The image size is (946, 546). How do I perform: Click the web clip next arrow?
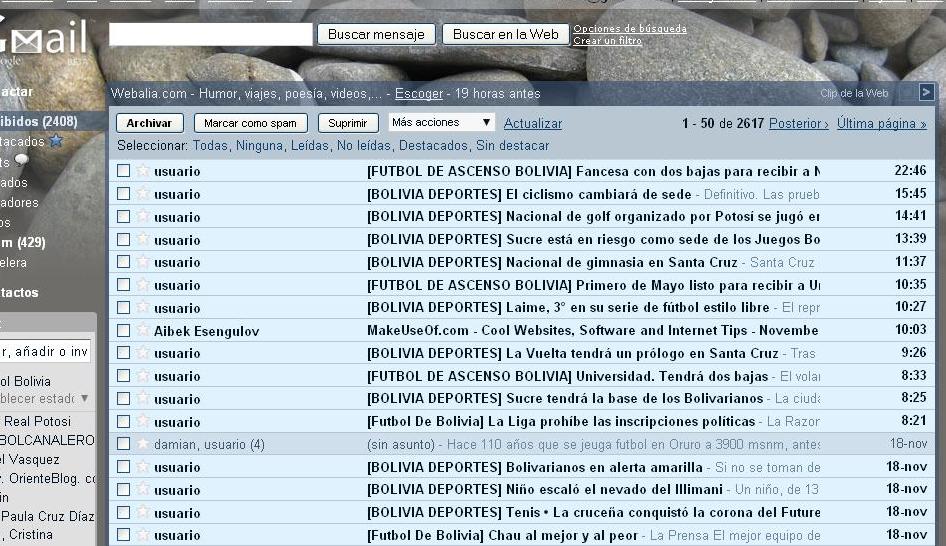pos(926,92)
